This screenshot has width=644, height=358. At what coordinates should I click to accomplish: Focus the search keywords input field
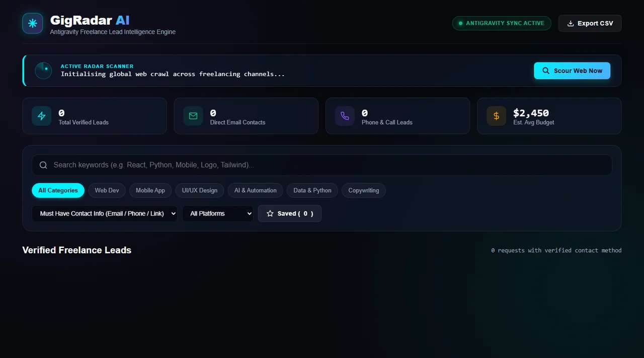[x=322, y=165]
